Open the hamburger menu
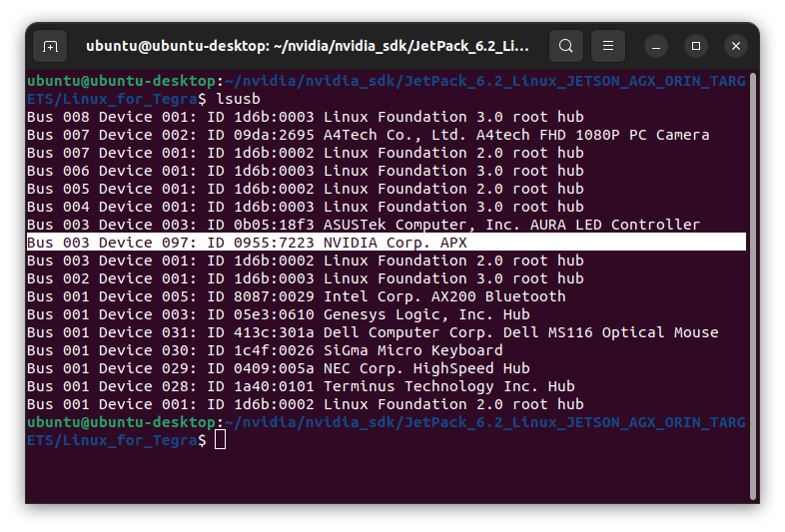This screenshot has width=785, height=532. (608, 46)
